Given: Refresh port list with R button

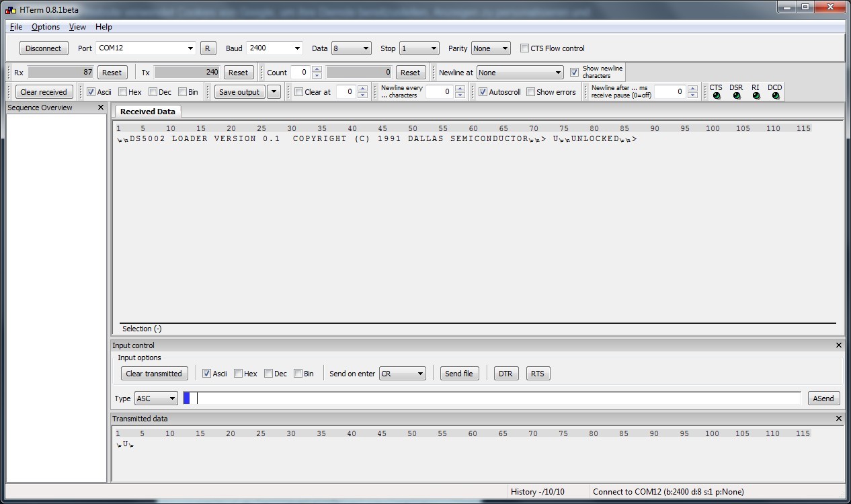Looking at the screenshot, I should (207, 48).
